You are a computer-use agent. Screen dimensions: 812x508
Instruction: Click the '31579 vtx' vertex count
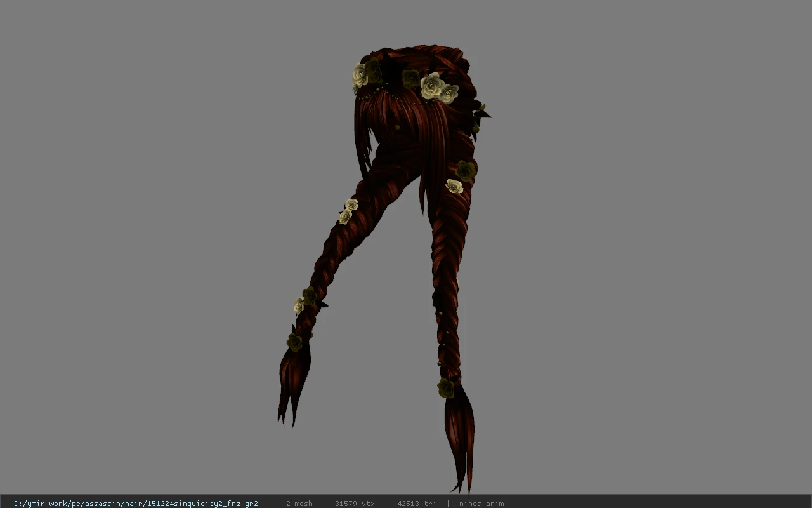click(355, 504)
